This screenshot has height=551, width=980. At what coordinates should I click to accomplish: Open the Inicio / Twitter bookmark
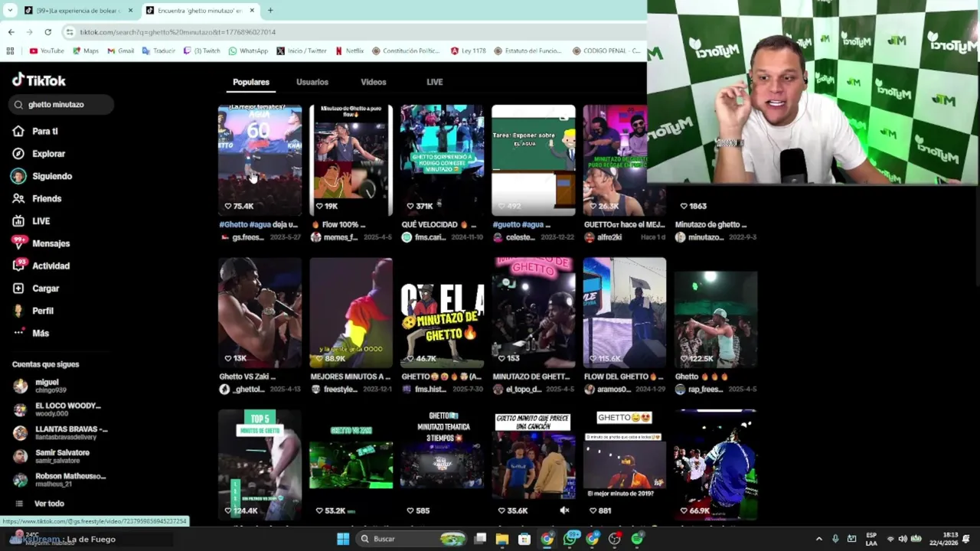point(302,51)
